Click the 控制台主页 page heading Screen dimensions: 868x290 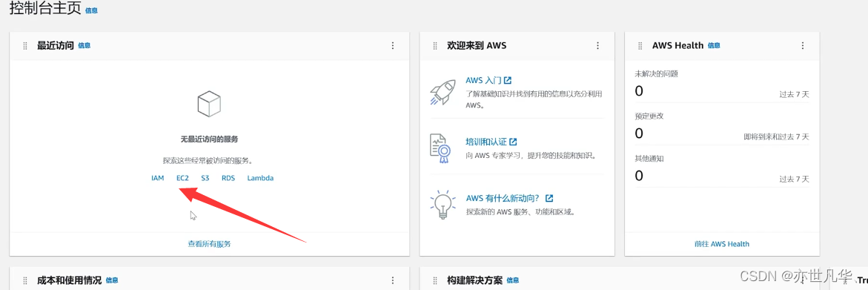click(x=45, y=9)
